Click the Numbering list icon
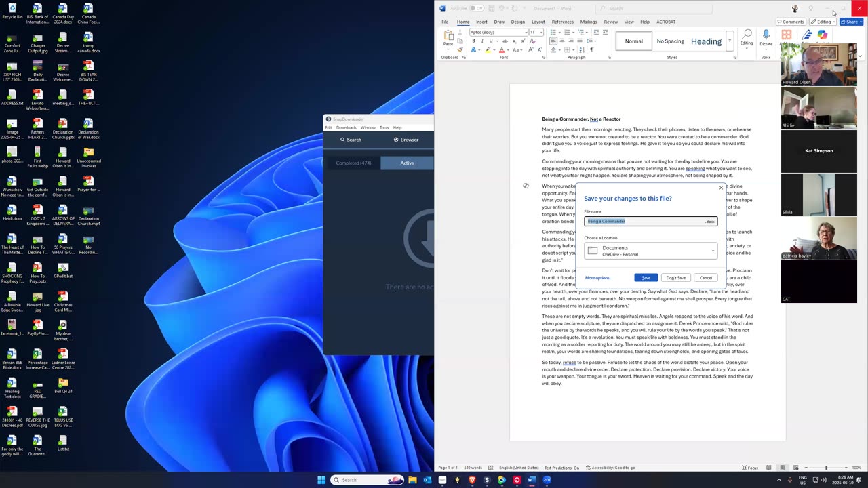This screenshot has height=488, width=868. pos(567,32)
